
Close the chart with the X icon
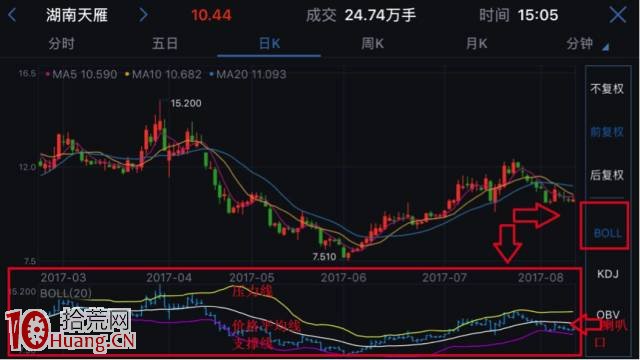click(x=618, y=15)
